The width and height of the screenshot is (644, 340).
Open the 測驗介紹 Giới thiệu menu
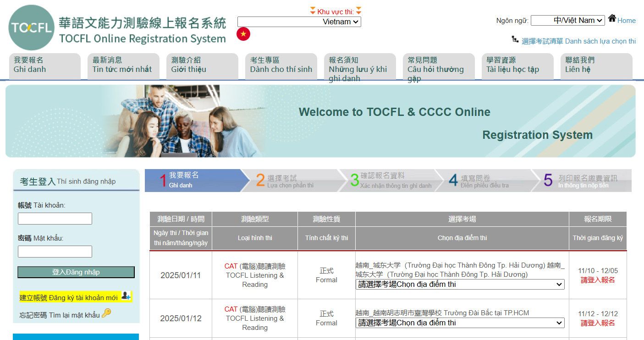click(x=203, y=66)
